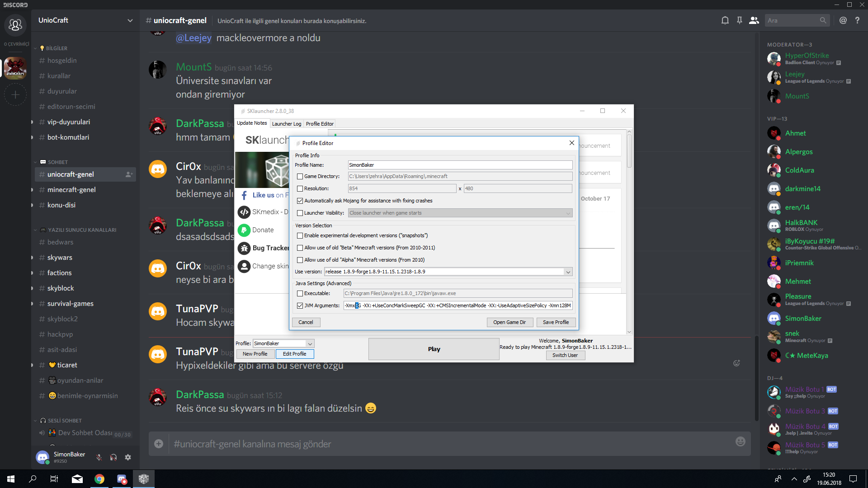Image resolution: width=868 pixels, height=488 pixels.
Task: Click SKmedix Discord icon in SKlauncher
Action: click(244, 212)
